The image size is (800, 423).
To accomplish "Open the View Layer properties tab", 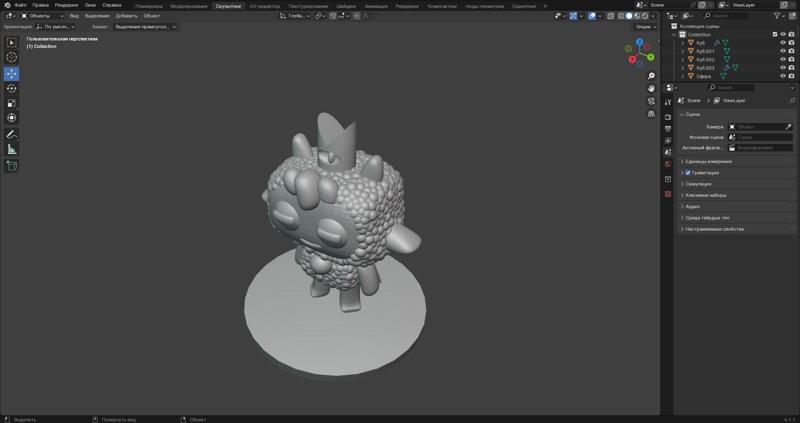I will point(668,140).
